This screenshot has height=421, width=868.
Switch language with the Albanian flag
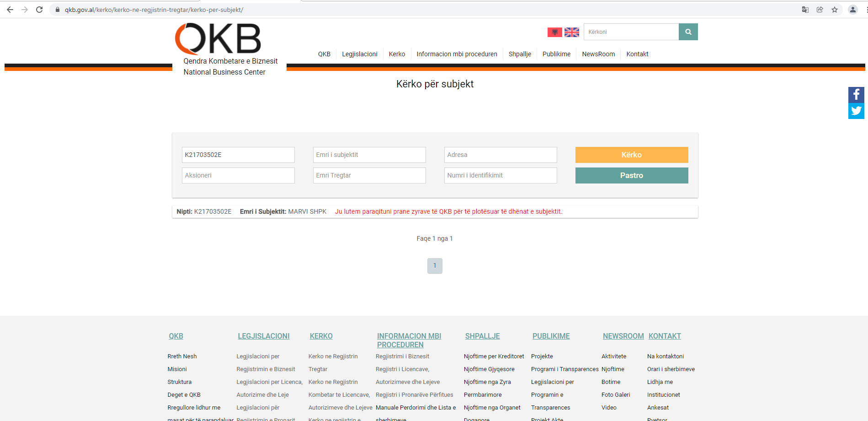click(x=554, y=32)
